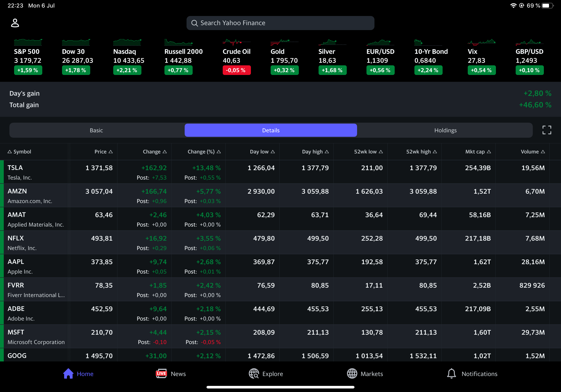Switch to the Basic view tab
This screenshot has width=561, height=392.
[96, 130]
